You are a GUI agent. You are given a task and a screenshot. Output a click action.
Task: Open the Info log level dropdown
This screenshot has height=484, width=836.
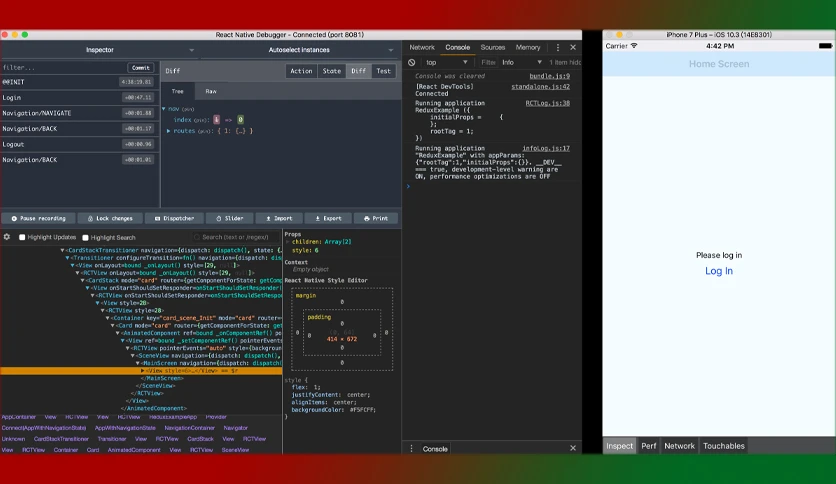[521, 62]
